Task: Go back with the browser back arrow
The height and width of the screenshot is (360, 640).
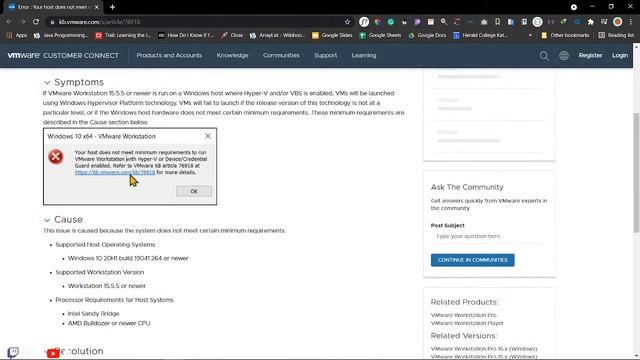Action: (9, 22)
